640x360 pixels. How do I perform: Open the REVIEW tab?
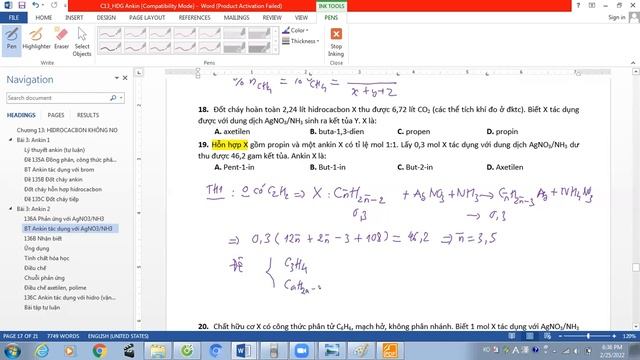point(272,18)
